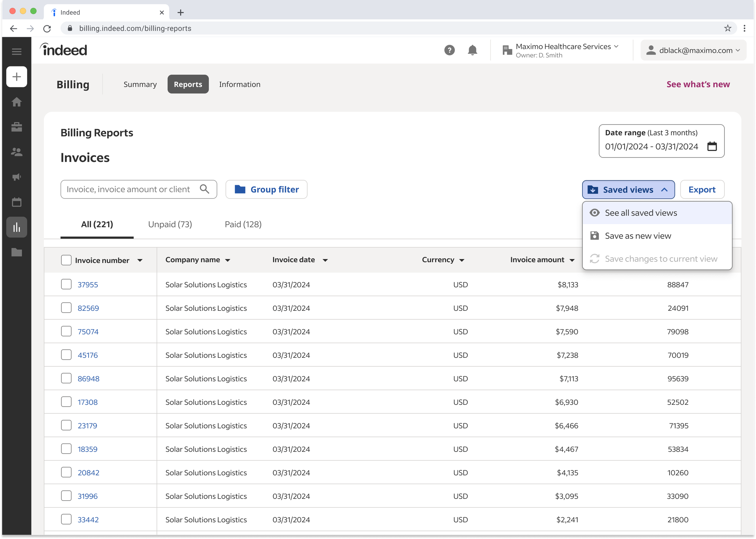Open the Date range picker
This screenshot has height=539, width=756.
(661, 141)
